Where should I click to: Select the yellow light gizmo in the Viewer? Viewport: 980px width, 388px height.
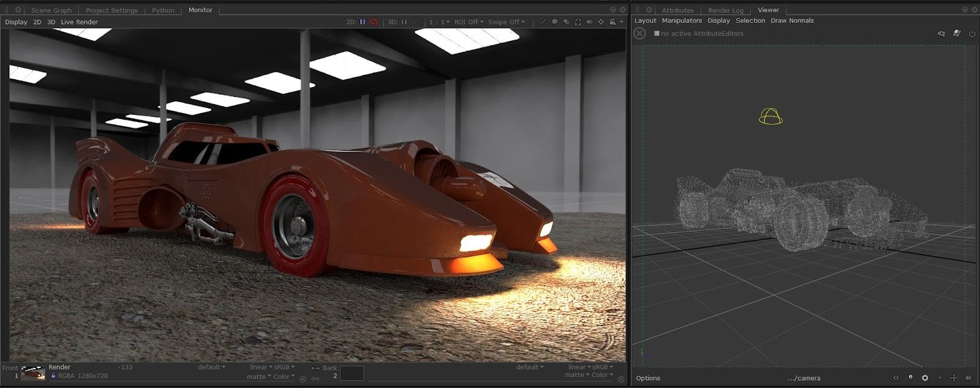tap(771, 116)
